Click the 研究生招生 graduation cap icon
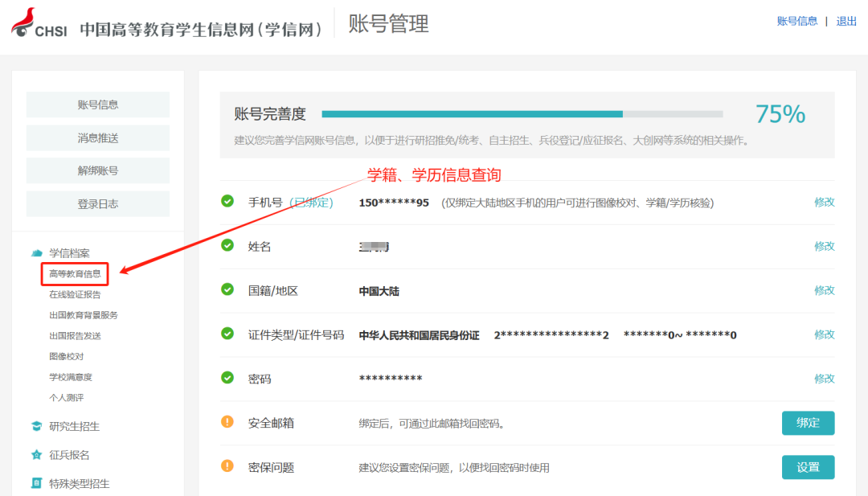 point(36,426)
